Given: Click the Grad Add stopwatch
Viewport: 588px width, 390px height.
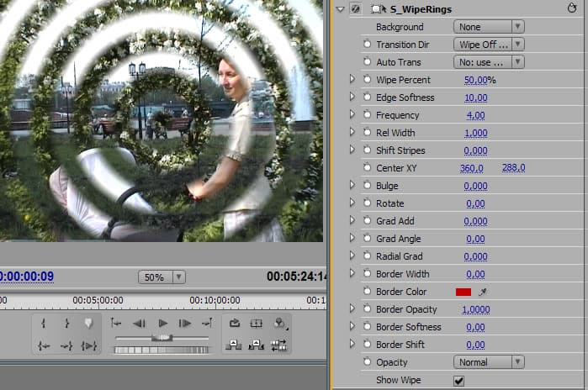Looking at the screenshot, I should pyautogui.click(x=367, y=220).
